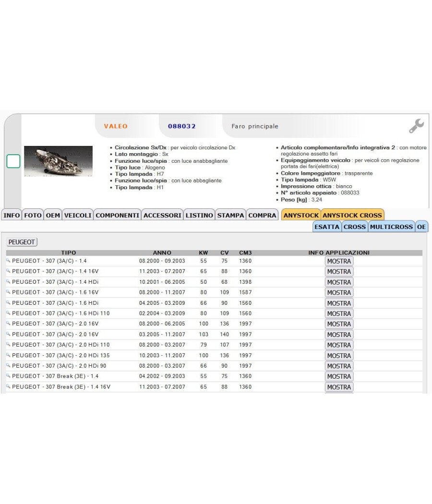Go to the COMPONENTI tab
Screen dimensions: 432x504
[117, 215]
